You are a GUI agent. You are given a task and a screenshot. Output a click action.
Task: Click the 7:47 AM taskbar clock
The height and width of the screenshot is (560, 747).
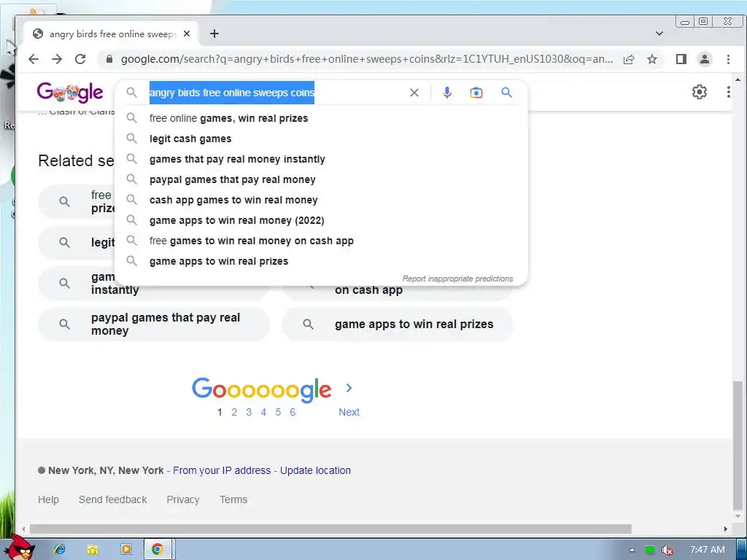point(708,550)
